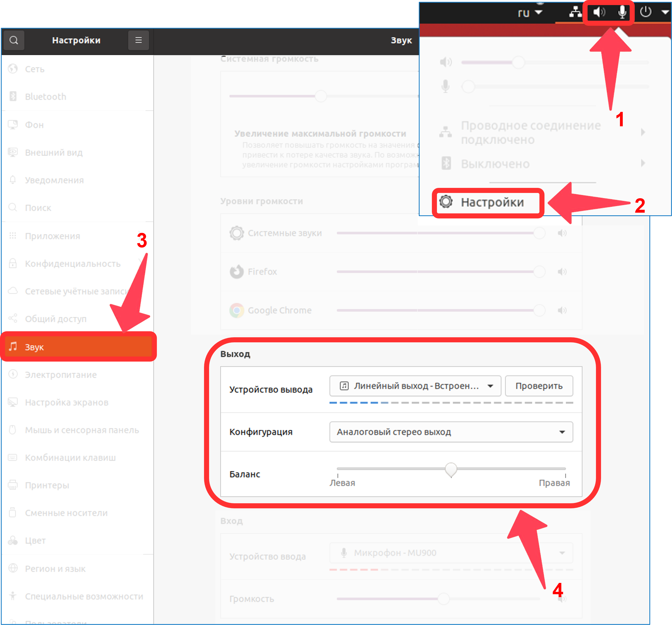Click the speaker volume icon in top panel
This screenshot has width=672, height=625.
tap(599, 13)
